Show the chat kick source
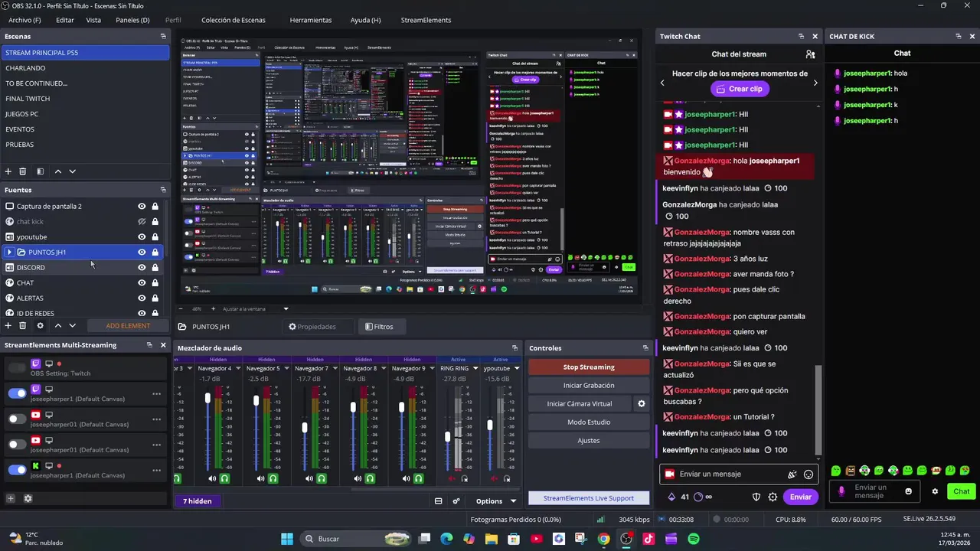This screenshot has width=980, height=551. (142, 221)
